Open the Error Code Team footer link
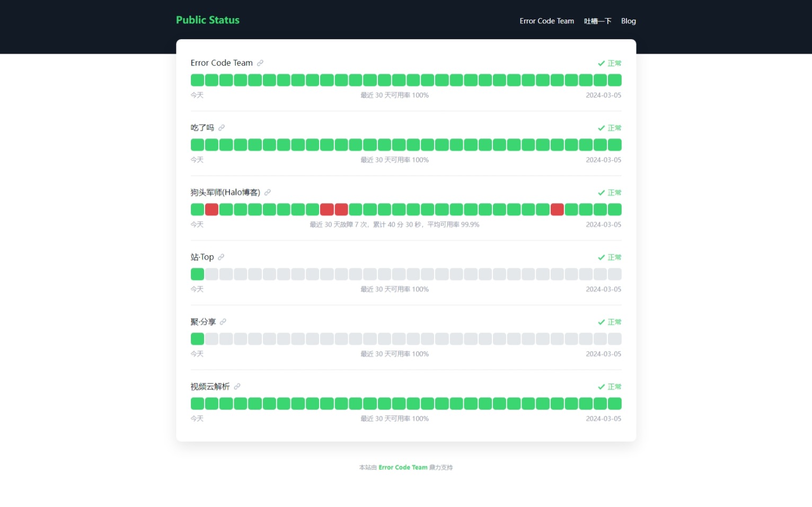Viewport: 812px width, 507px height. (x=403, y=467)
